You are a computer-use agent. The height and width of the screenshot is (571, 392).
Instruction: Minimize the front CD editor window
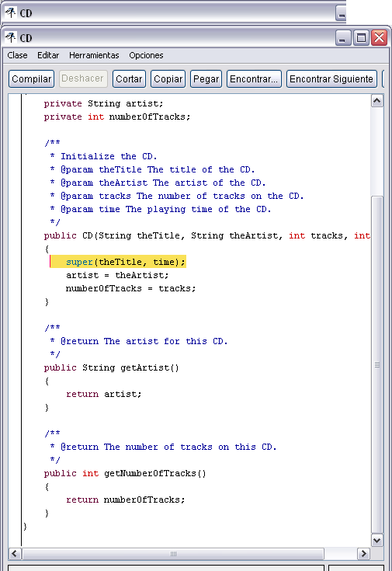click(x=343, y=38)
